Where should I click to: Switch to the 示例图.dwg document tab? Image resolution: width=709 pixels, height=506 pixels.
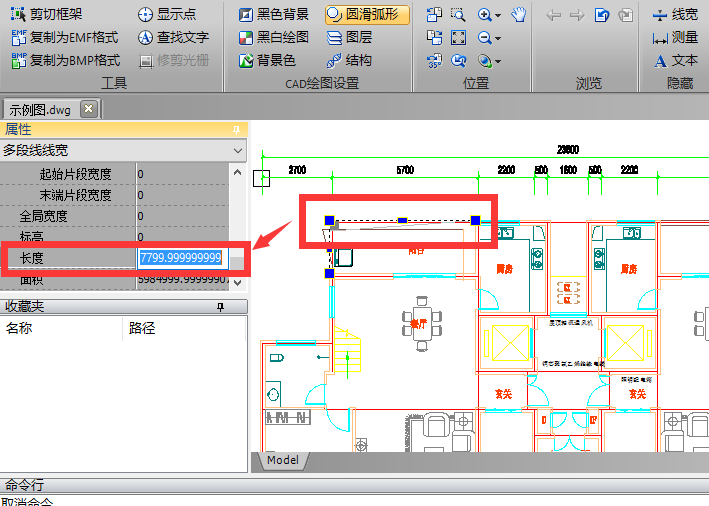(40, 109)
